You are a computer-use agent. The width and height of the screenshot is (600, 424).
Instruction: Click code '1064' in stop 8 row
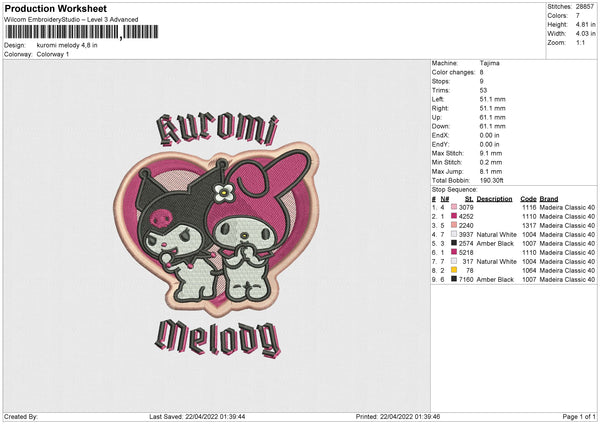click(x=529, y=270)
